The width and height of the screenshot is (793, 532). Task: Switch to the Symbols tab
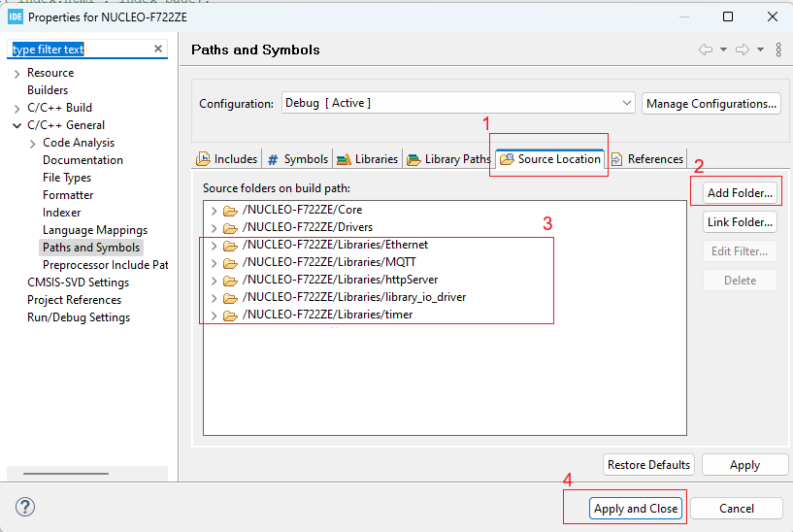coord(298,159)
